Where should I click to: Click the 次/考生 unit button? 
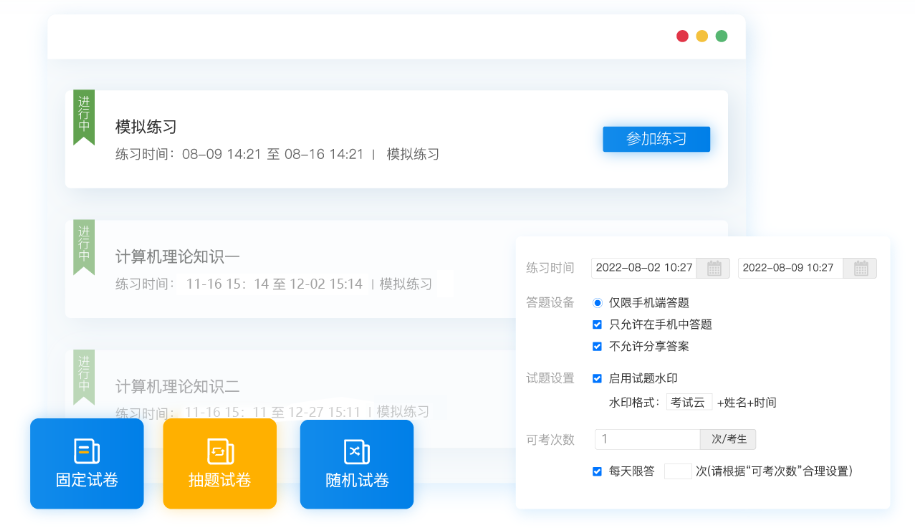pyautogui.click(x=728, y=439)
